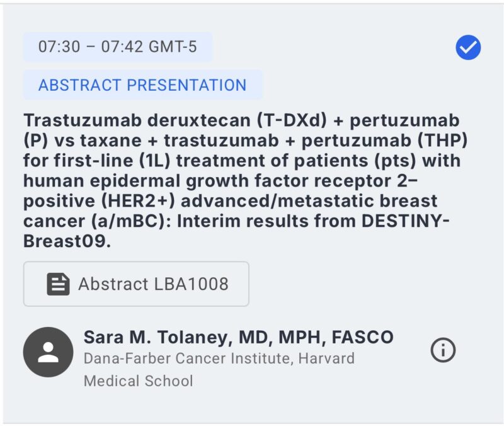Show speaker details with circled i icon
The height and width of the screenshot is (426, 504).
click(443, 350)
